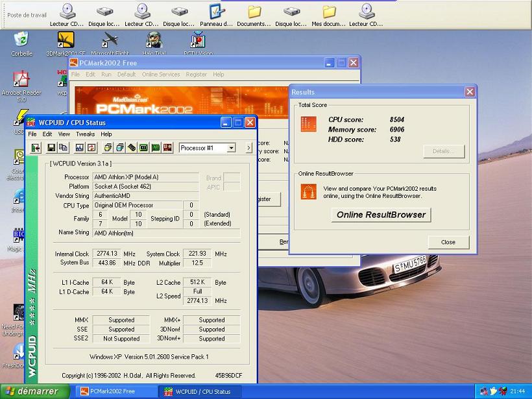Click the red circular arrows refresh icon
Viewport: 532px width, 399px height.
coord(91,148)
